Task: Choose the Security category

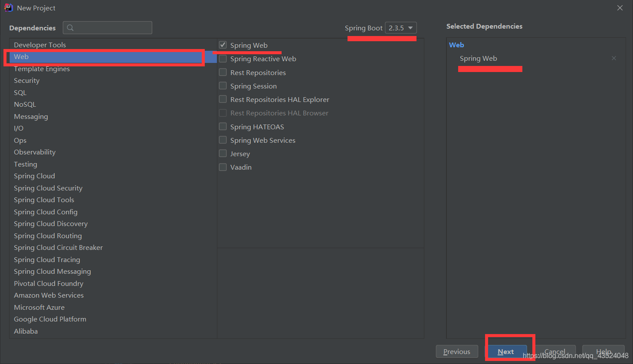Action: click(x=113, y=81)
